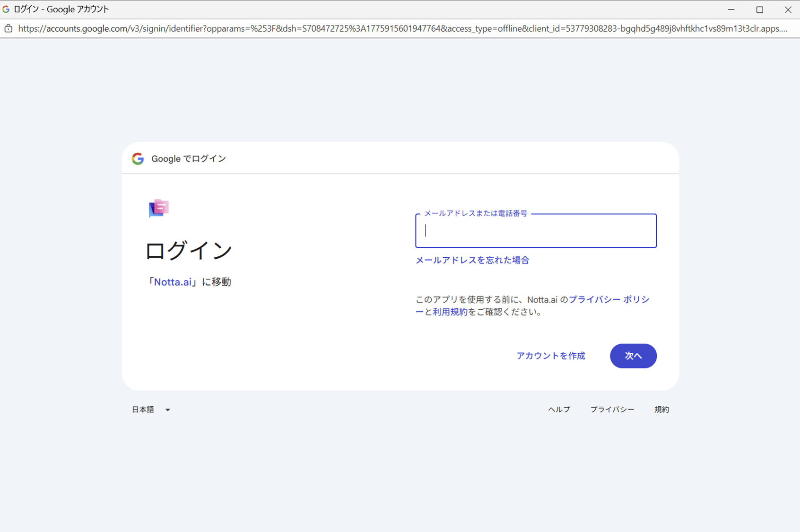The width and height of the screenshot is (800, 532).
Task: Click the Google でログイン header text
Action: [188, 159]
